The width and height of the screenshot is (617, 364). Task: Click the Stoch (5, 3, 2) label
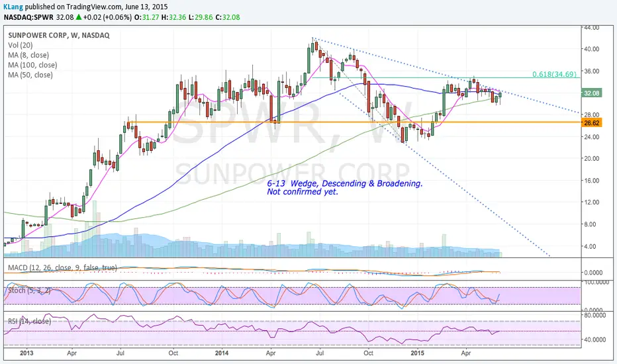click(x=29, y=291)
